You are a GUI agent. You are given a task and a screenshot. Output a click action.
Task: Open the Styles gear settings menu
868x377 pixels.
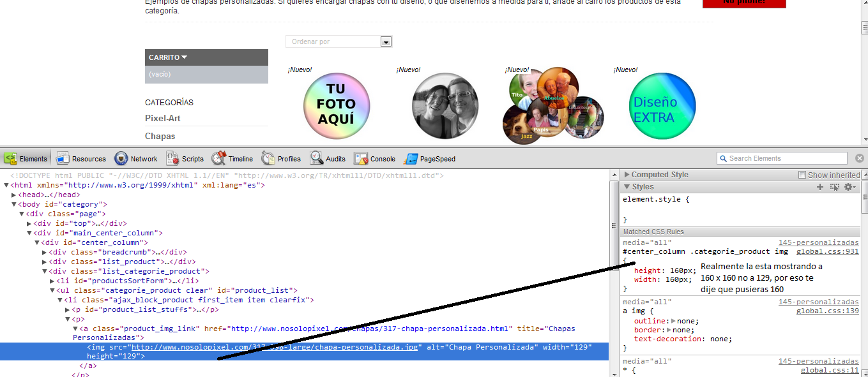pyautogui.click(x=849, y=187)
